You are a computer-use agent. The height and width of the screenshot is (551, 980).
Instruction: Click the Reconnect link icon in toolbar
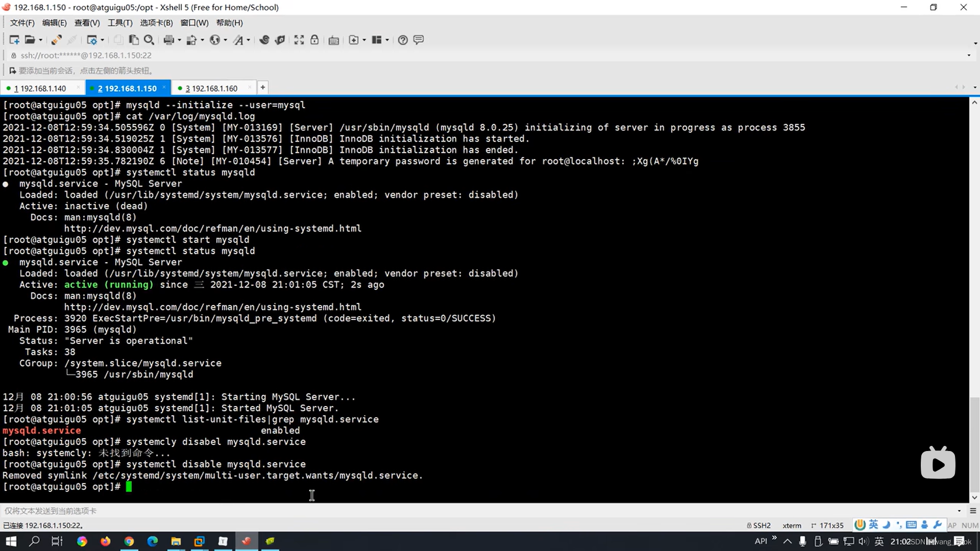[x=57, y=40]
